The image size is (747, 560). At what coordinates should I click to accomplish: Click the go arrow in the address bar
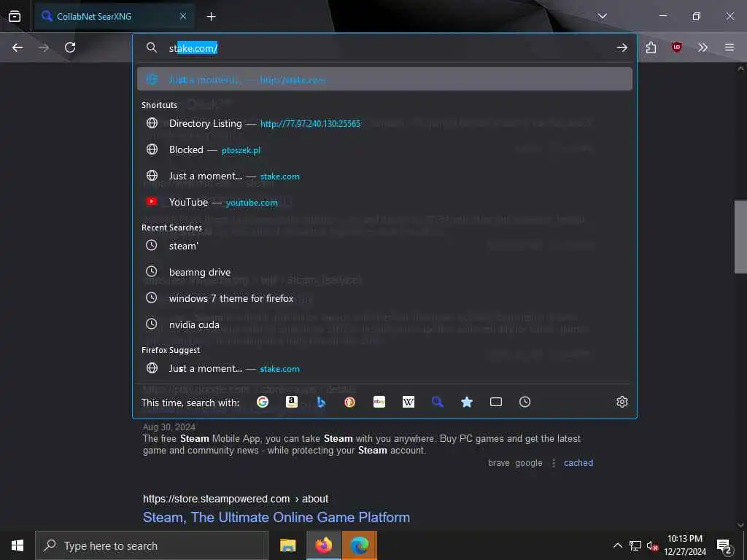click(622, 47)
